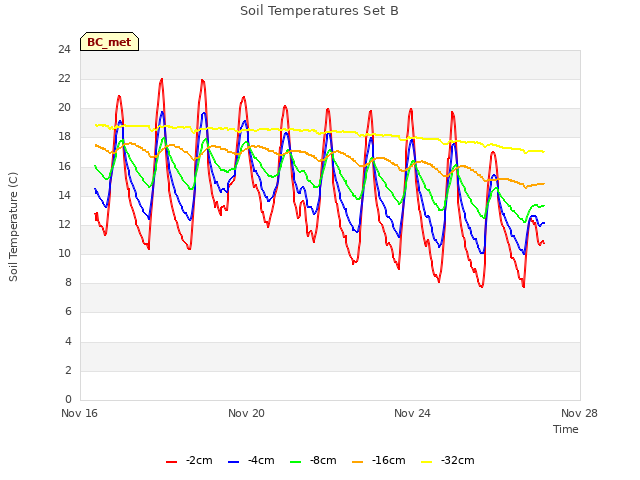
Task: Click the 2 y-axis tick label
Action: pos(68,370)
